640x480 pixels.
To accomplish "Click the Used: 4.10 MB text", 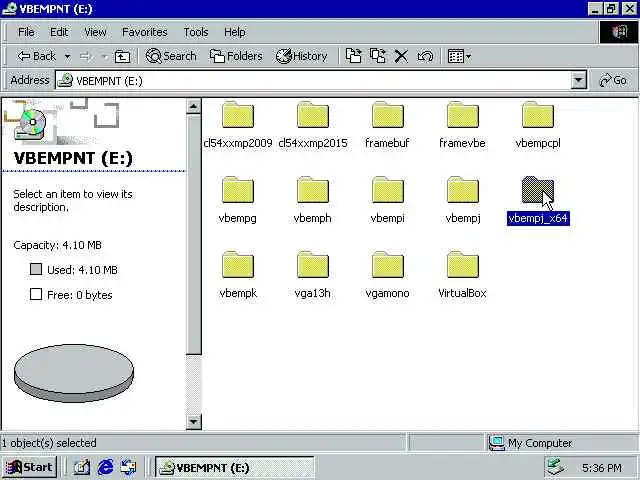I will (82, 270).
